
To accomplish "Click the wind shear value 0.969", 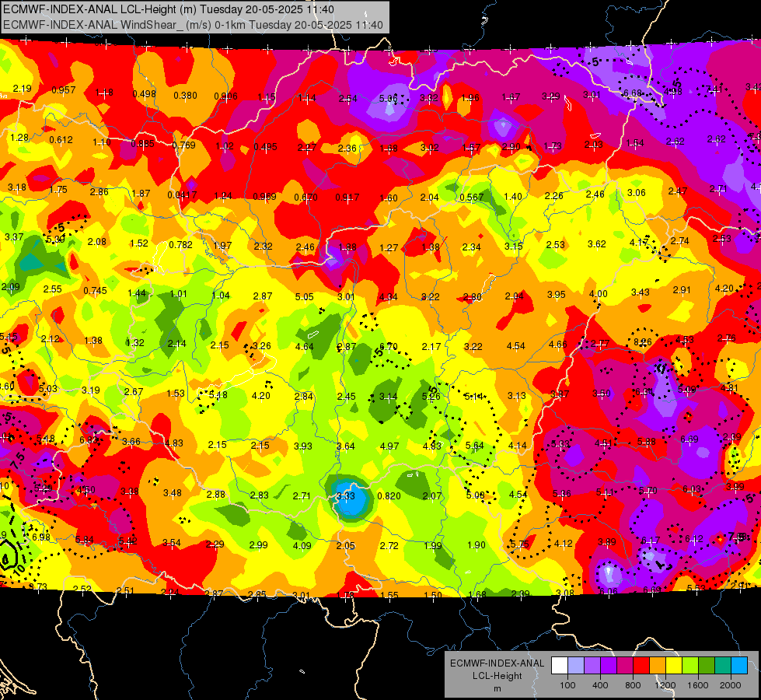I will point(264,196).
